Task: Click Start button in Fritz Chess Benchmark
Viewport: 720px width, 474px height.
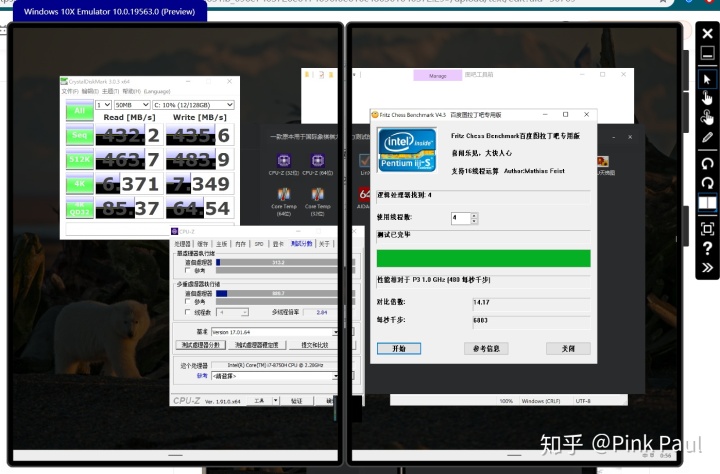Action: pyautogui.click(x=399, y=349)
